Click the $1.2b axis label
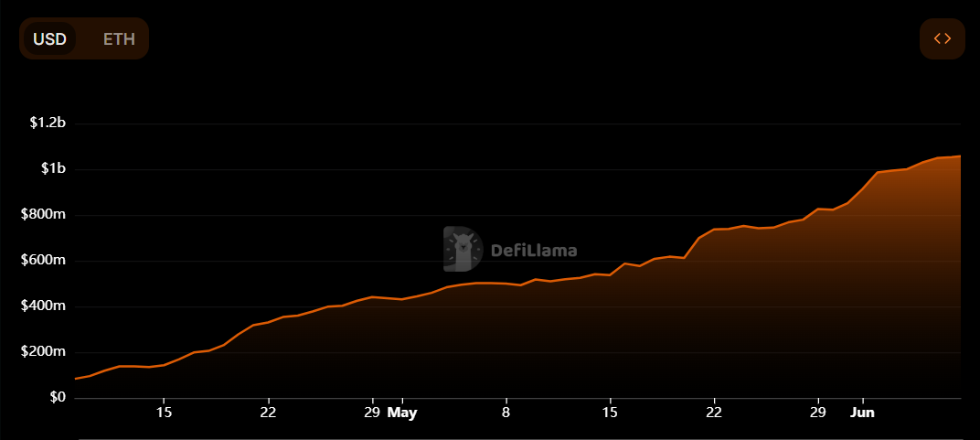 coord(48,123)
